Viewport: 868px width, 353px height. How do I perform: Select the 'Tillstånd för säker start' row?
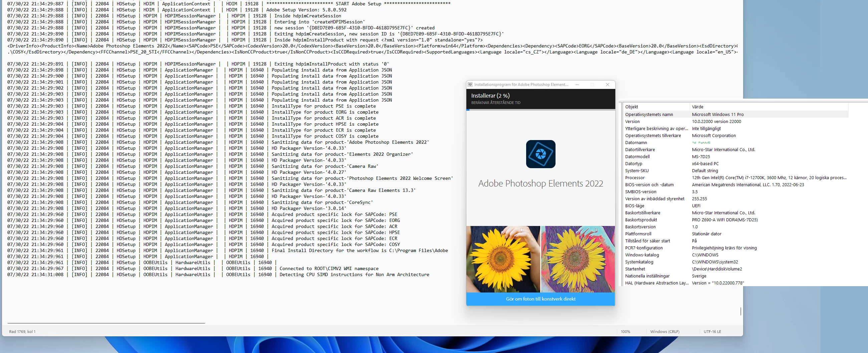click(x=735, y=241)
